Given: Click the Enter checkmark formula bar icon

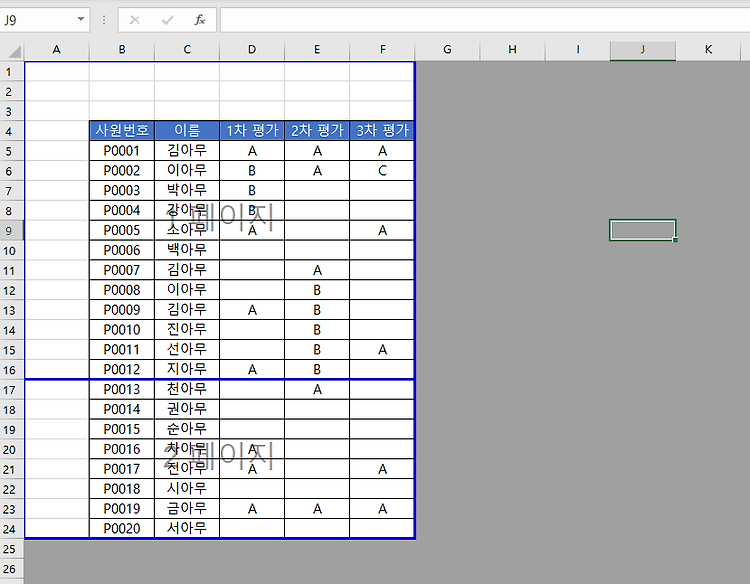Looking at the screenshot, I should [x=167, y=20].
